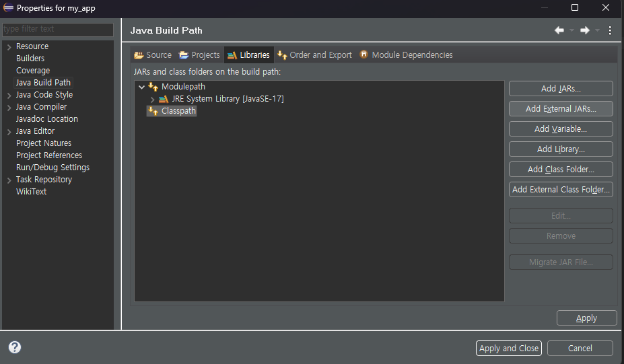Expand the Java Editor category
This screenshot has width=624, height=364.
coord(9,132)
